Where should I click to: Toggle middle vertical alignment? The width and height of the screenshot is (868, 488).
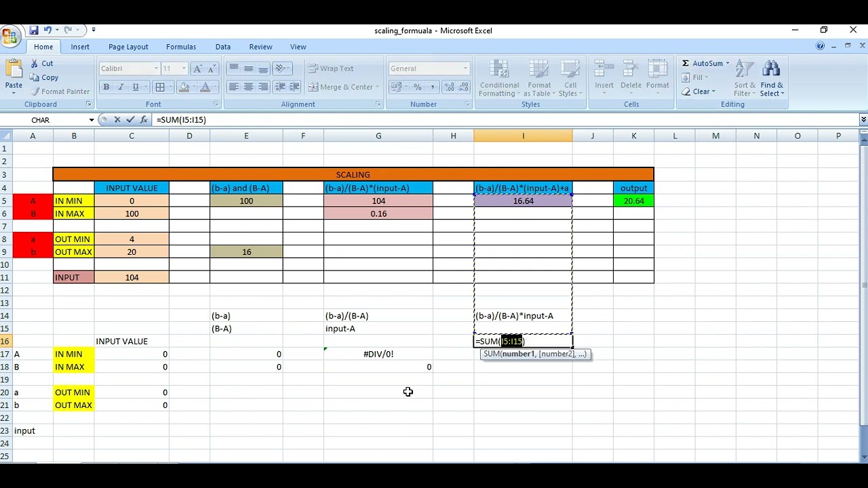point(248,68)
